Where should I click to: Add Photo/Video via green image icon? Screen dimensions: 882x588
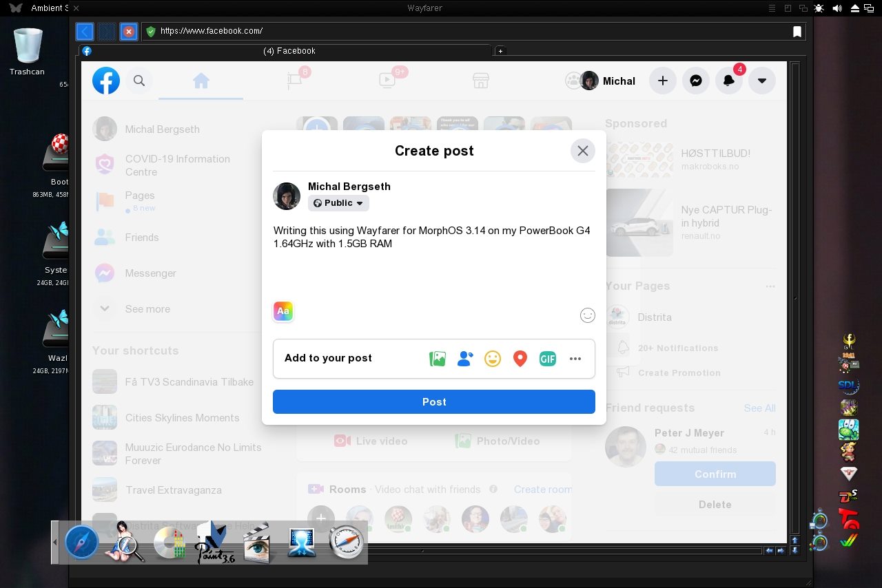click(438, 359)
